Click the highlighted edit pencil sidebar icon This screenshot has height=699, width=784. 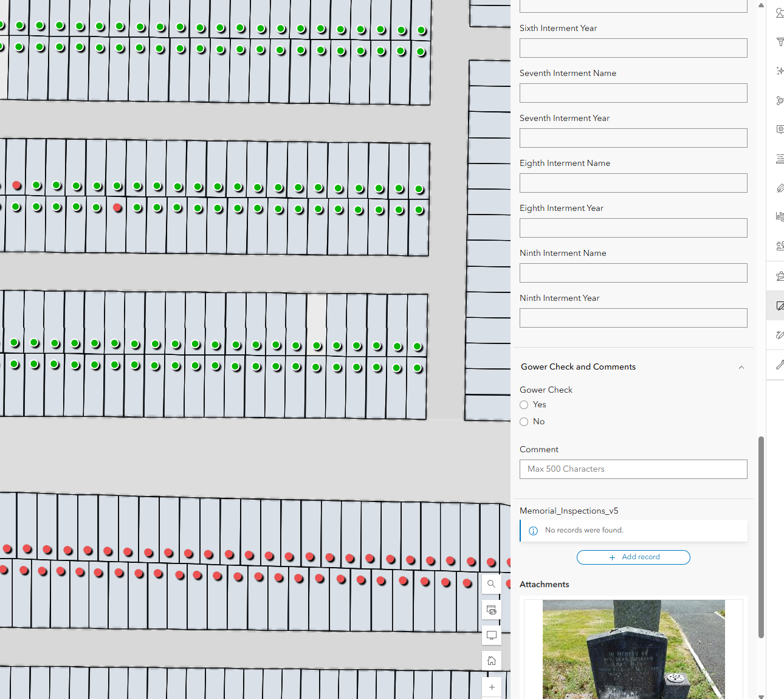[779, 306]
